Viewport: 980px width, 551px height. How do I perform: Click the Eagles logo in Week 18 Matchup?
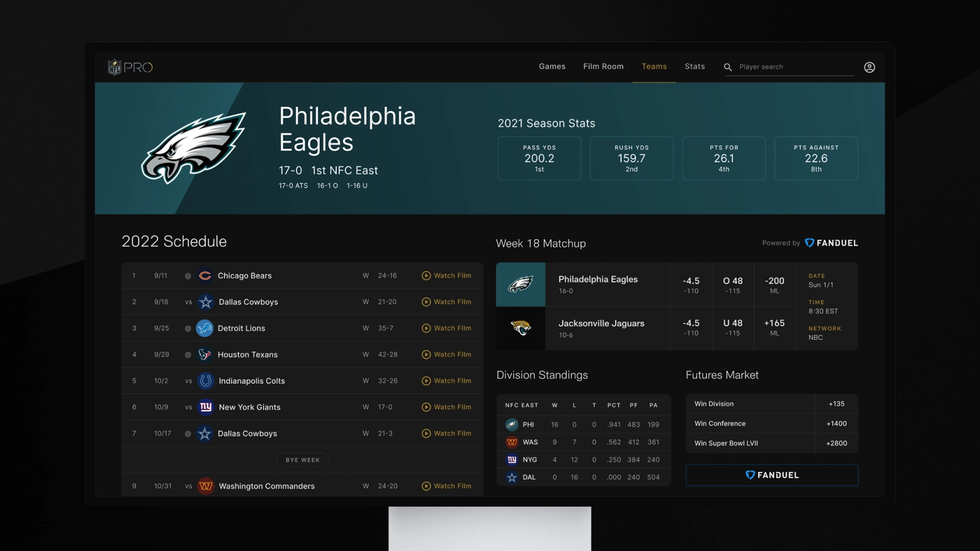pyautogui.click(x=521, y=285)
